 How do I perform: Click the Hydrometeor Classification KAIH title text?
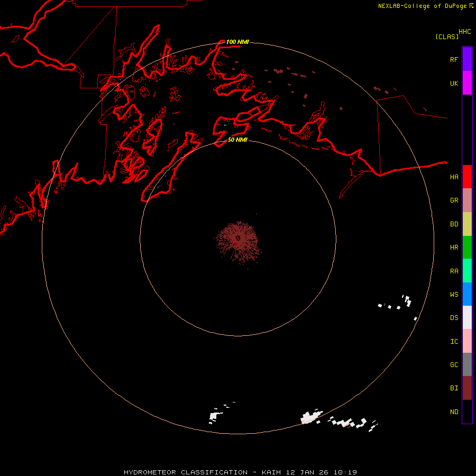coord(240,472)
